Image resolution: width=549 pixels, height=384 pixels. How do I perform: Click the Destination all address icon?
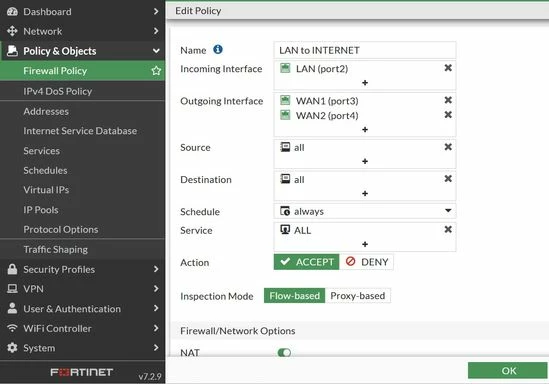point(285,179)
